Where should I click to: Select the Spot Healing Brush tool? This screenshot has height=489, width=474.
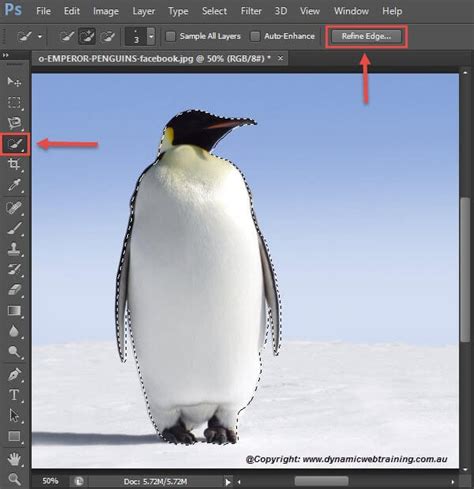pos(14,208)
